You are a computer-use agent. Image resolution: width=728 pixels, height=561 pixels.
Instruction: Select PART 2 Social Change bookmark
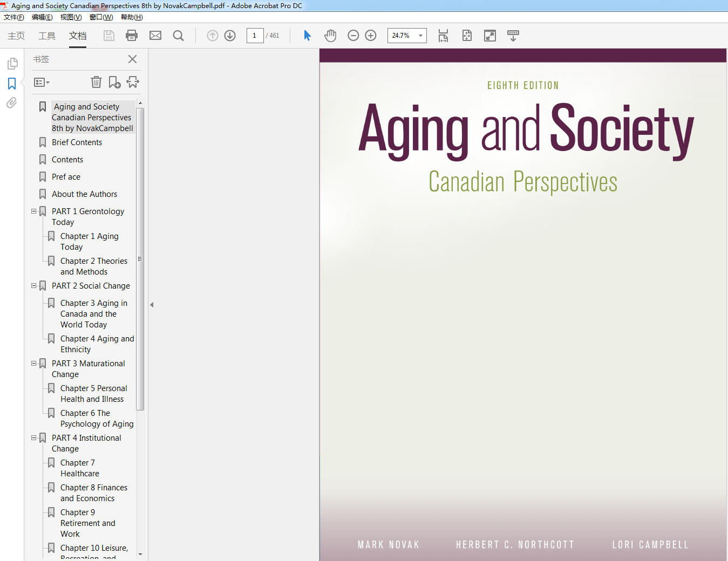[x=91, y=286]
